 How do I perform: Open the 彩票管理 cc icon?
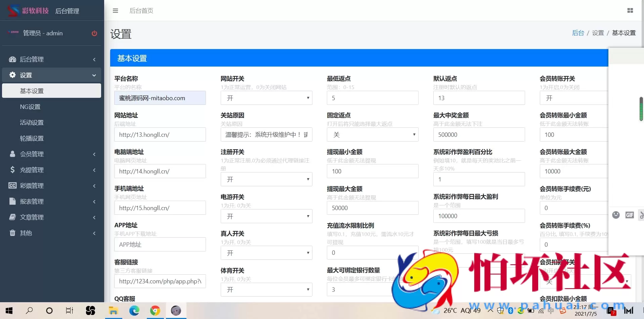(x=12, y=185)
